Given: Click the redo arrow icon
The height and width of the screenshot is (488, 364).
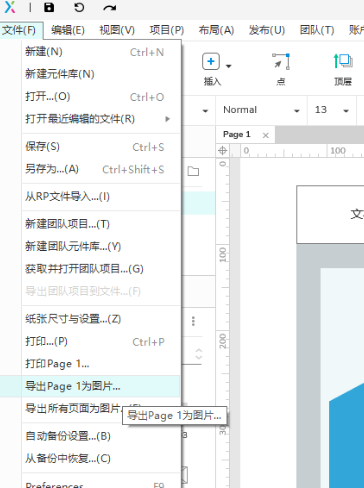Looking at the screenshot, I should (109, 8).
